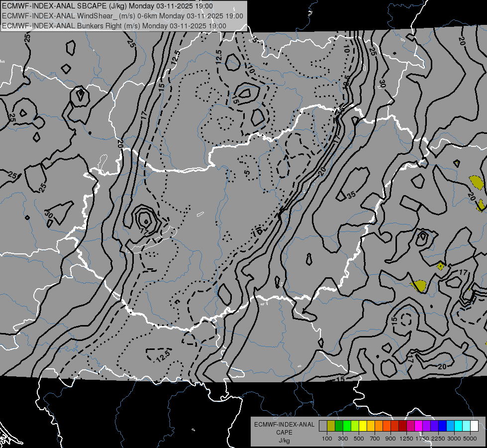Choose the pure blue swatch after 2250
Viewport: 487px width, 448px height.
443,426
